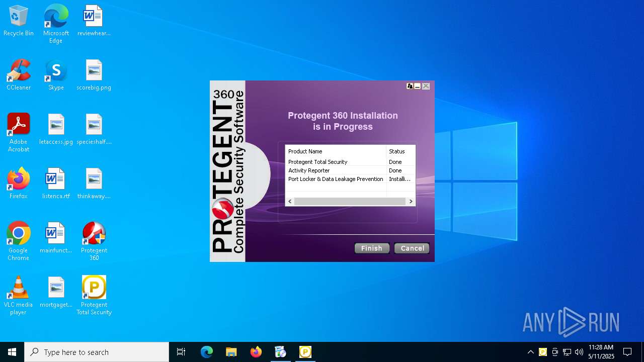Viewport: 644px width, 362px height.
Task: Select the reviewhear Word document icon
Action: pos(94,21)
